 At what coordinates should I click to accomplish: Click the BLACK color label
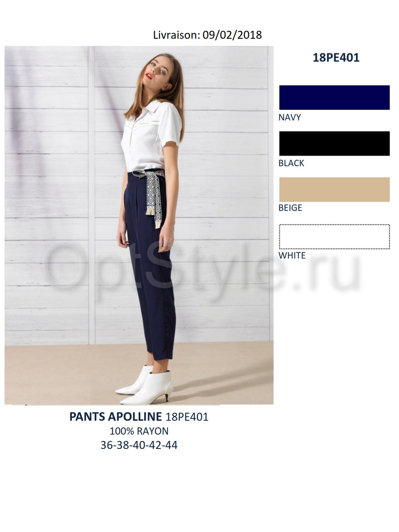tap(291, 163)
